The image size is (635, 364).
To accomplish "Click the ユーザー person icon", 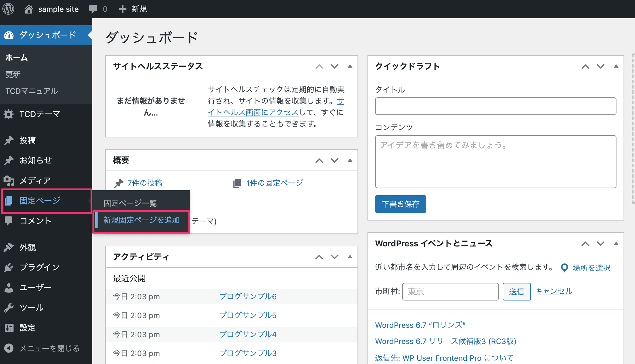I will (x=9, y=287).
